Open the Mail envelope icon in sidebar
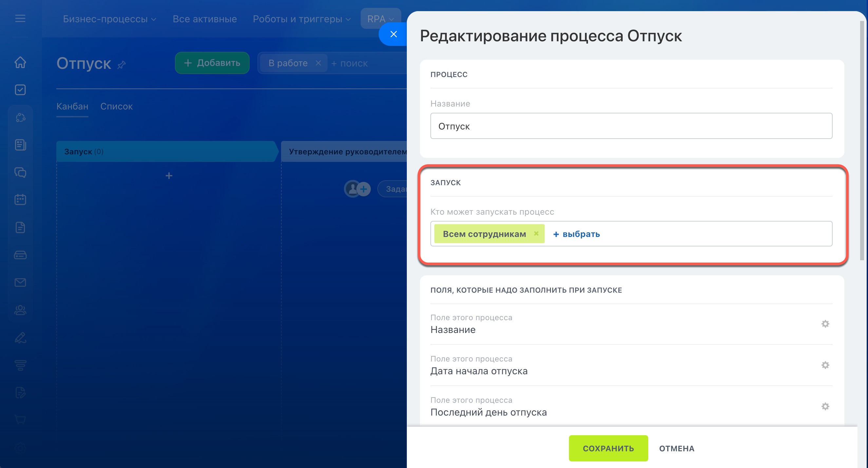The width and height of the screenshot is (868, 468). point(20,283)
